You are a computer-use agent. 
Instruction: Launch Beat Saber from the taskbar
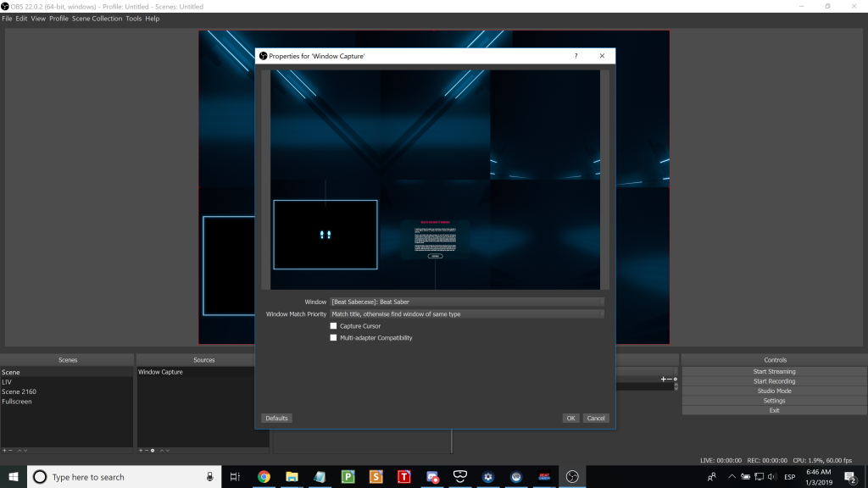coord(545,477)
